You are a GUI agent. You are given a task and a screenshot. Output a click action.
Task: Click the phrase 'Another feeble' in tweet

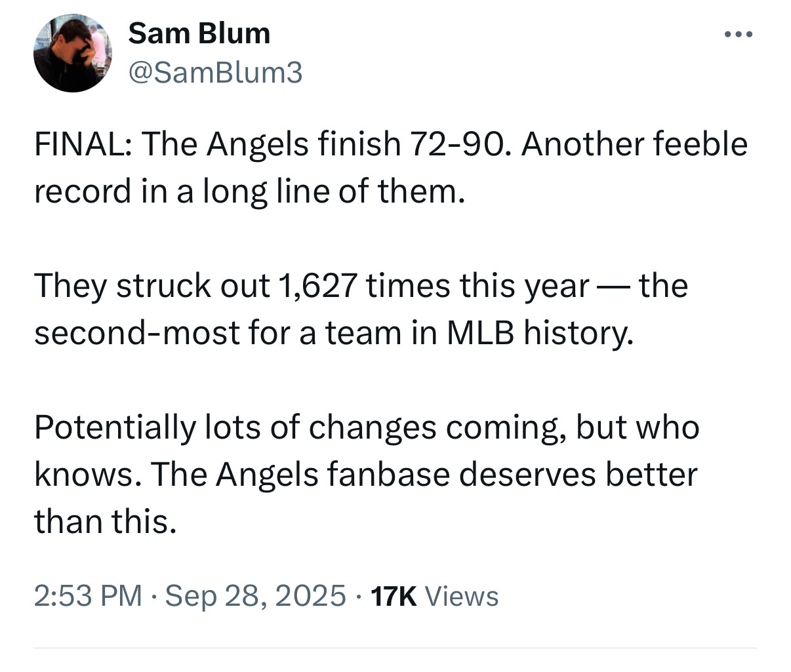coord(634,144)
